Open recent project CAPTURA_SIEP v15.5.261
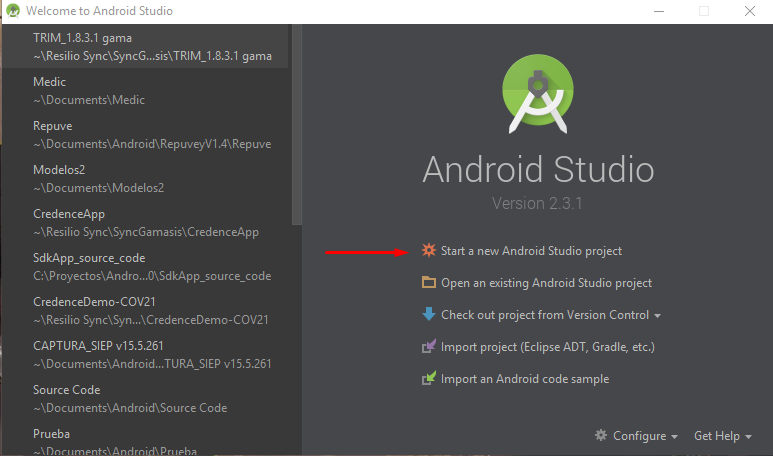The image size is (773, 456). point(146,354)
